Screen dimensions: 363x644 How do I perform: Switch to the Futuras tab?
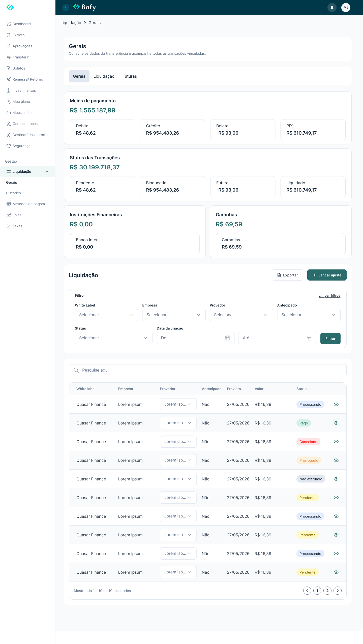pyautogui.click(x=130, y=76)
